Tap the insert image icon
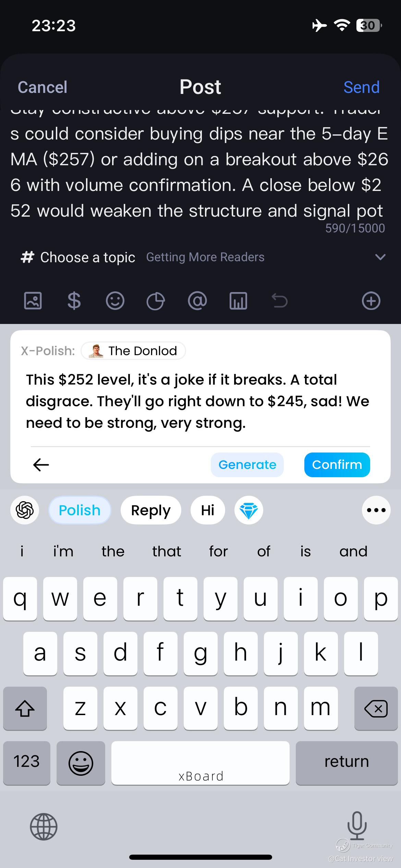The width and height of the screenshot is (401, 868). pyautogui.click(x=33, y=301)
